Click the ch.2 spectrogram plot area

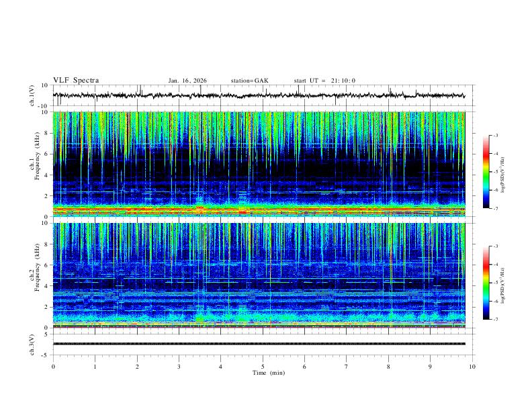point(259,275)
